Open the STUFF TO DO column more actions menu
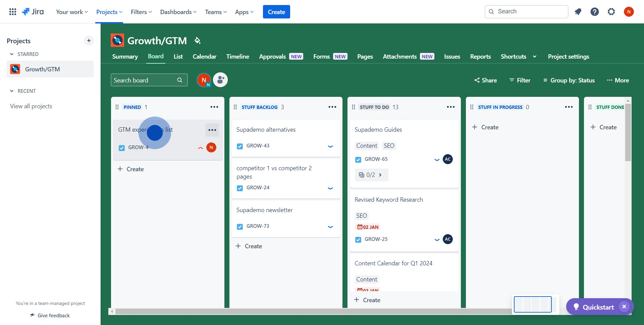This screenshot has width=644, height=325. click(x=451, y=107)
